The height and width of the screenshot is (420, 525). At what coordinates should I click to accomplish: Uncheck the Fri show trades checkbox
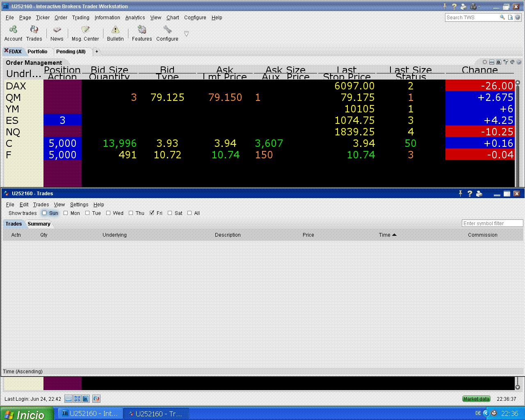point(152,213)
